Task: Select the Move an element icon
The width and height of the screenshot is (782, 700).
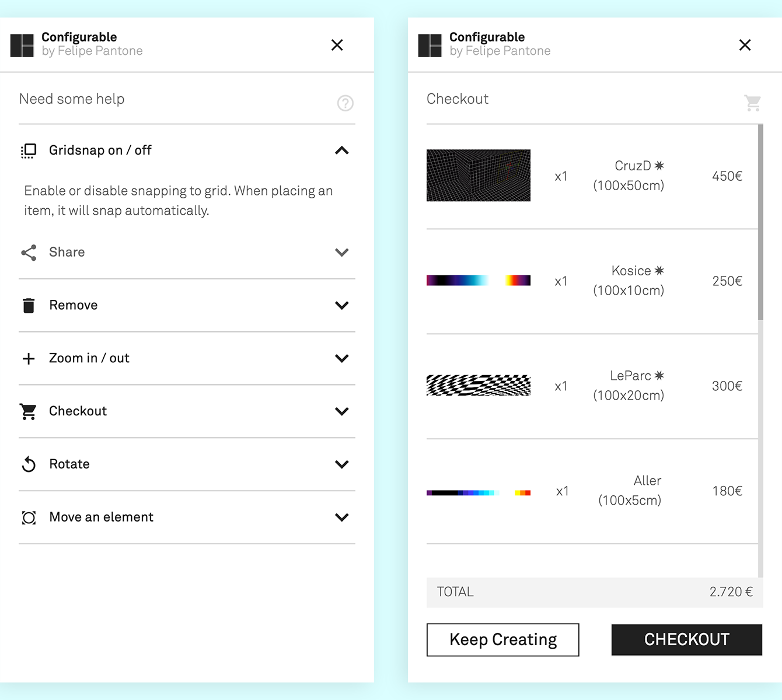Action: (28, 517)
